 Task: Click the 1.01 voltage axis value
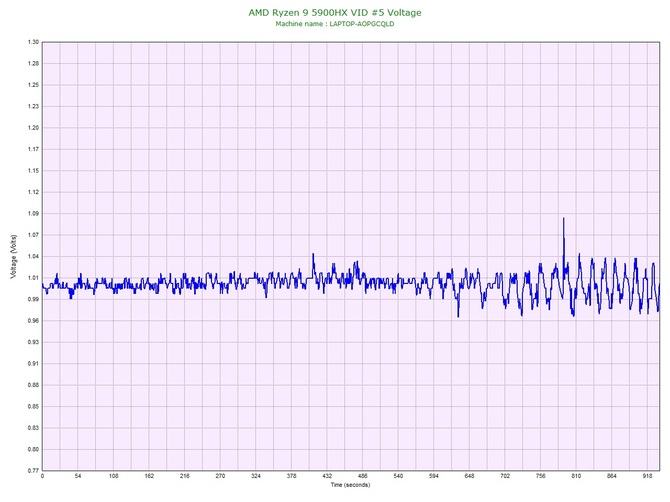coord(33,278)
